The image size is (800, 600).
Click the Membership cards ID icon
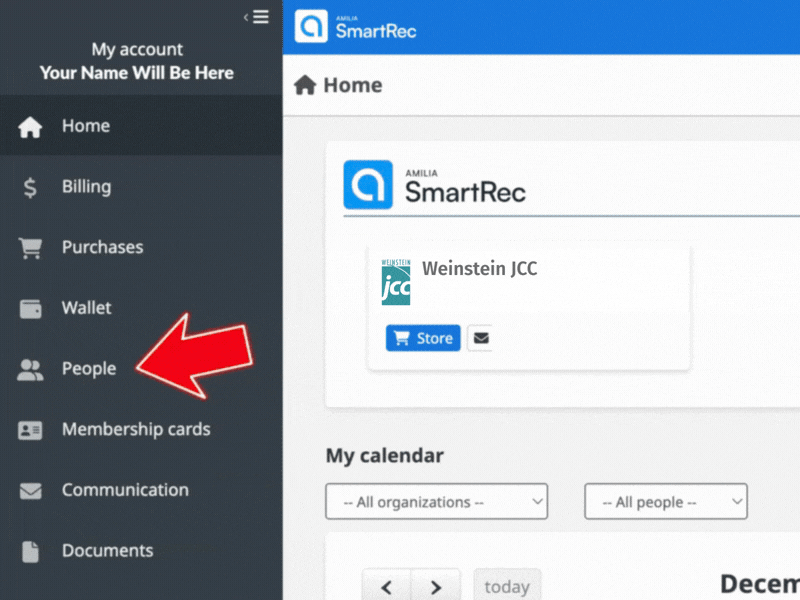coord(31,430)
